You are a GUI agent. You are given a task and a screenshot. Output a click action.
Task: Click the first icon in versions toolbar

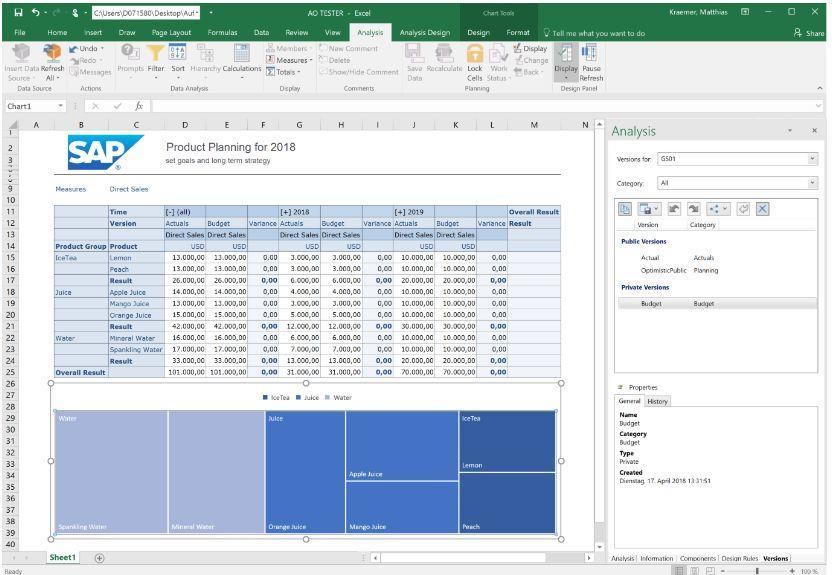[x=625, y=209]
